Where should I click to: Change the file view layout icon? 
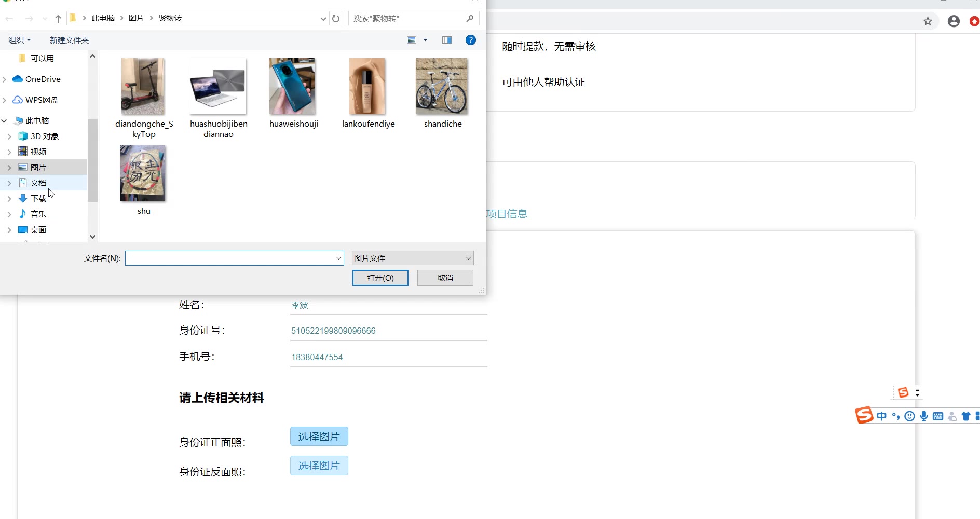pos(412,40)
